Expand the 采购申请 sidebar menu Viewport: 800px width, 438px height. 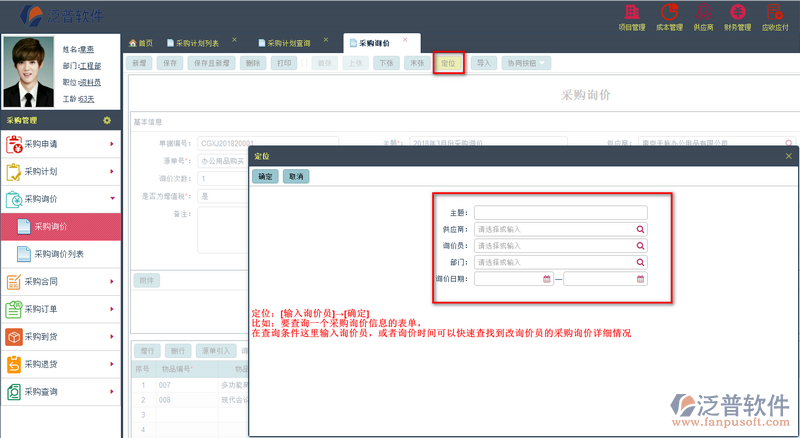pos(62,144)
